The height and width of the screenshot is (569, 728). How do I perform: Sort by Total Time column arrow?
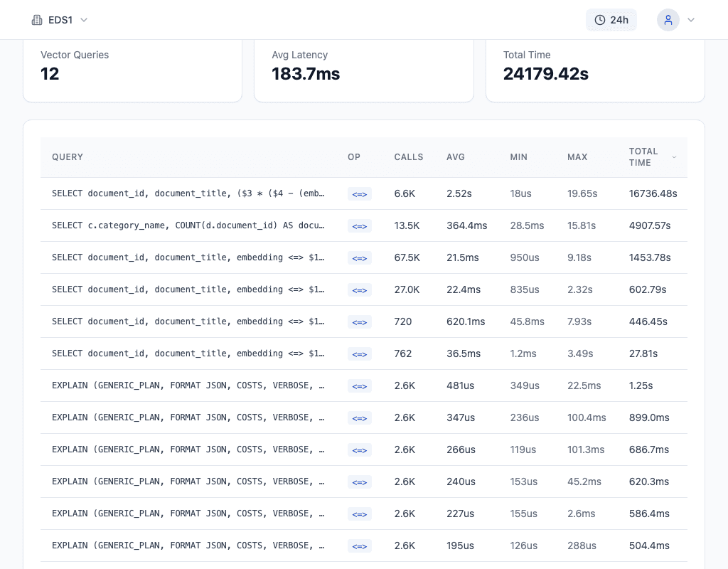pos(674,157)
